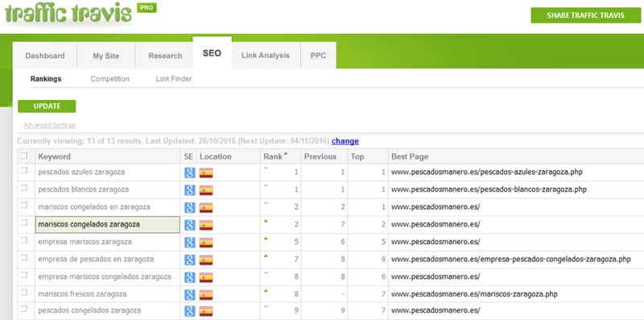This screenshot has height=320, width=644.
Task: Open the My Site tab
Action: click(x=106, y=56)
